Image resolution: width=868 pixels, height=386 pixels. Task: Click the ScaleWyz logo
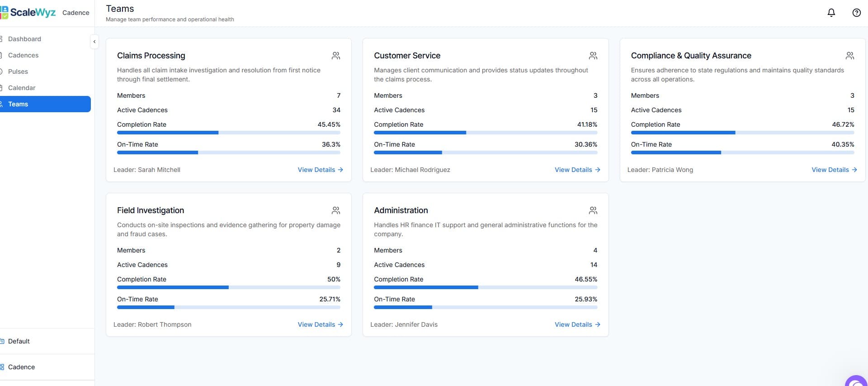point(28,12)
